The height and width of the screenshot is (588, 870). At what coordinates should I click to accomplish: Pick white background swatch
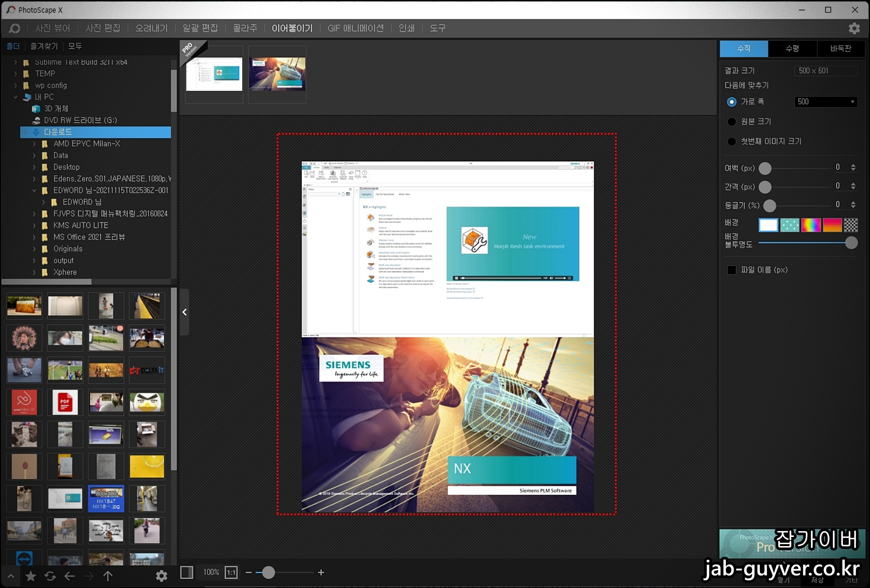tap(768, 225)
